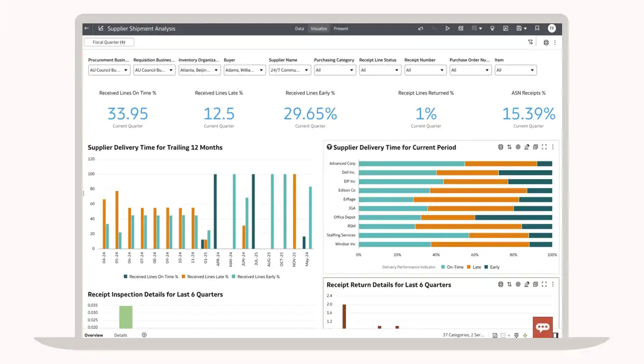Screen dimensions: 644x364
Task: Open the Buyer filter dropdown
Action: [245, 70]
